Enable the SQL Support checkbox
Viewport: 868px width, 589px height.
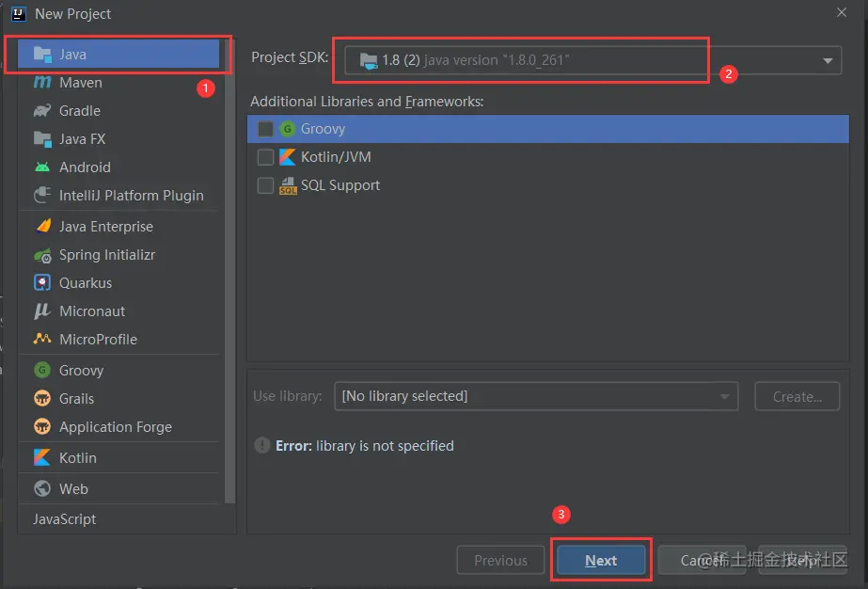pyautogui.click(x=266, y=185)
